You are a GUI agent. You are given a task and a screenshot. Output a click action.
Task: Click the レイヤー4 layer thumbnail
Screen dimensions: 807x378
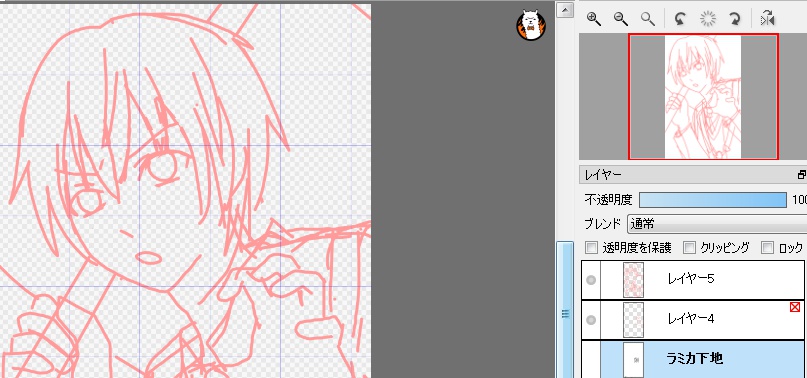pos(634,320)
